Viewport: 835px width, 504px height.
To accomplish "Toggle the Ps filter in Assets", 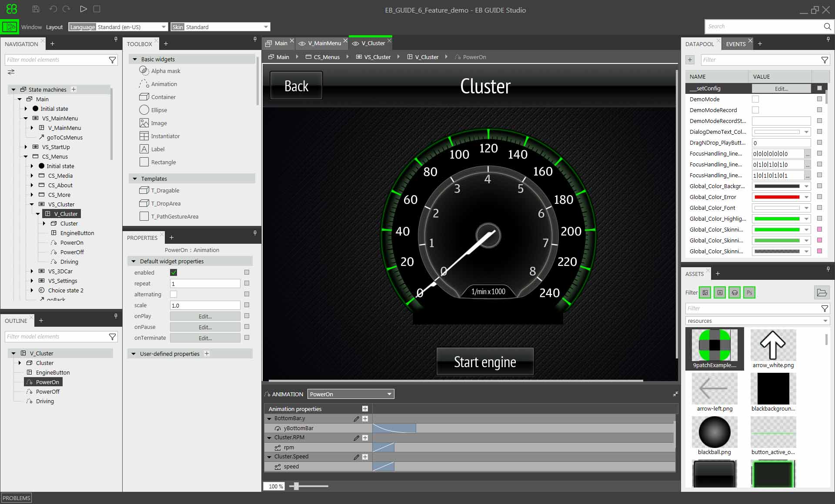I will [749, 293].
